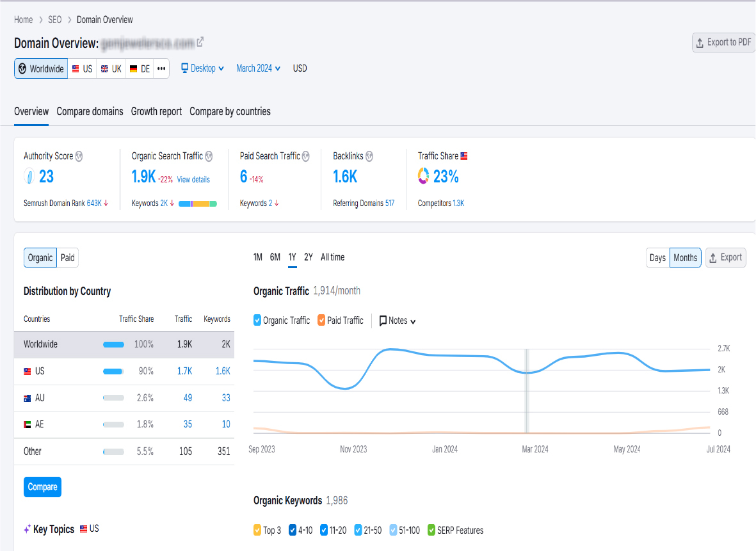Click the keyword positions color bar beside Keywords 2K
Image resolution: width=756 pixels, height=551 pixels.
point(197,203)
